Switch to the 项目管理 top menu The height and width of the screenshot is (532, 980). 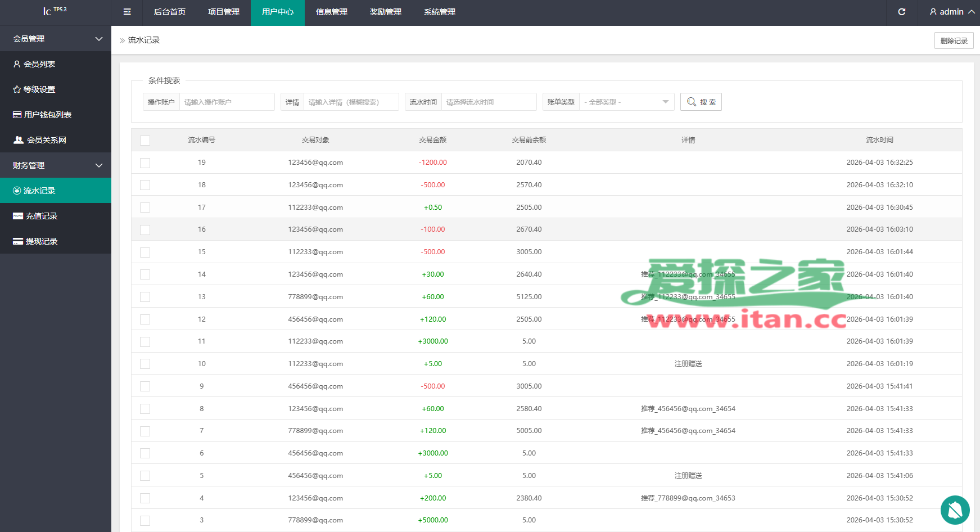224,12
